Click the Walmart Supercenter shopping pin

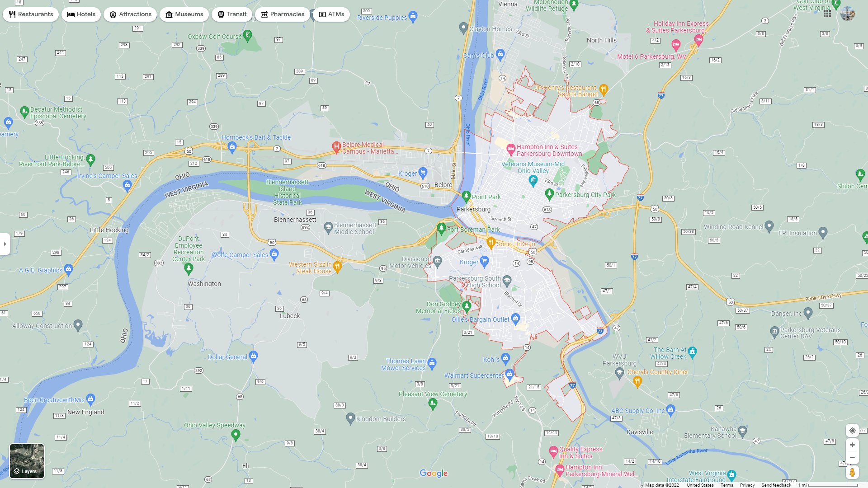pos(509,374)
